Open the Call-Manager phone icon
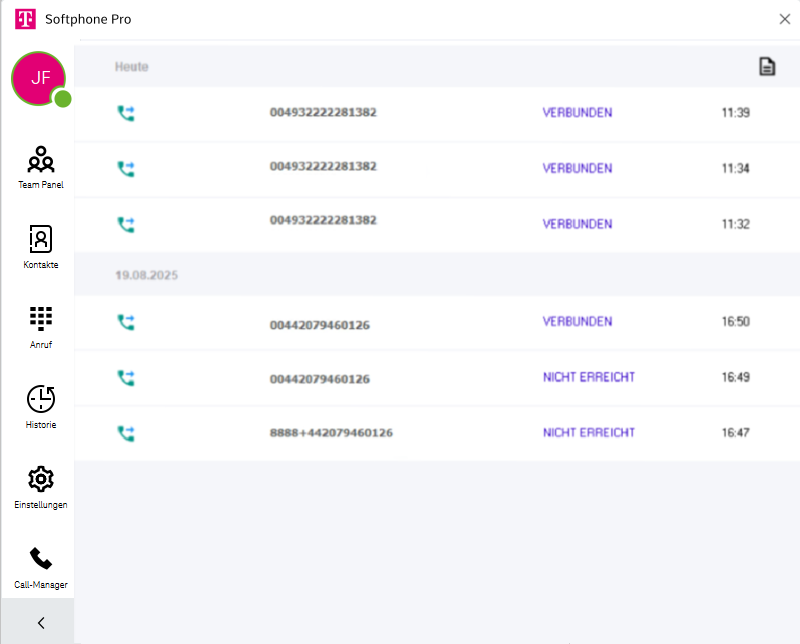The image size is (800, 644). (x=41, y=558)
